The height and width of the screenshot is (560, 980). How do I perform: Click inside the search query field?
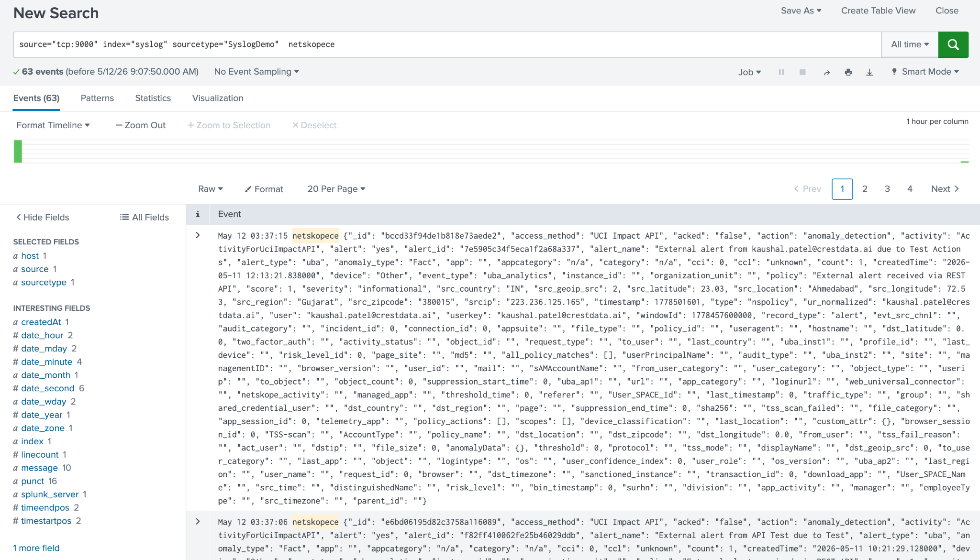(x=447, y=44)
